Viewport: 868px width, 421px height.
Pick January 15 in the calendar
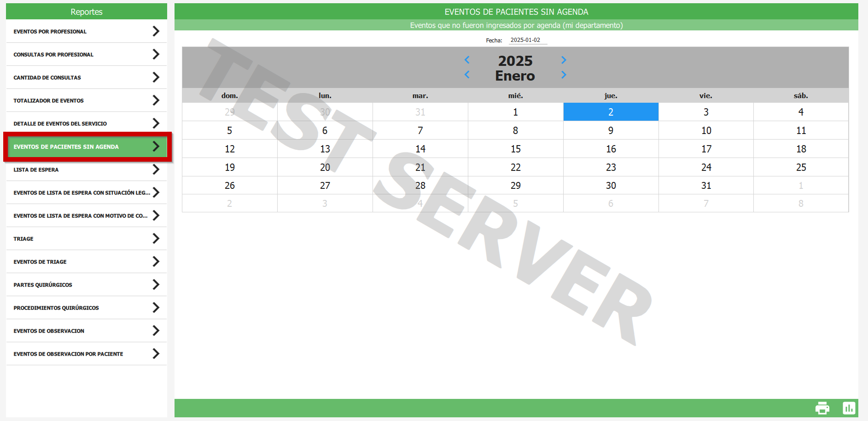click(515, 149)
